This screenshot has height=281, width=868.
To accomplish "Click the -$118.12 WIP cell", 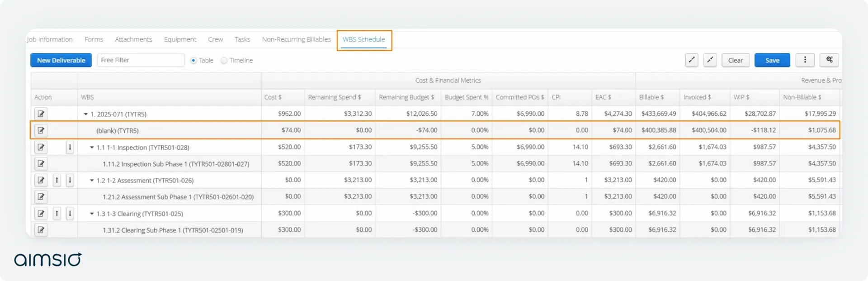I will coord(755,130).
